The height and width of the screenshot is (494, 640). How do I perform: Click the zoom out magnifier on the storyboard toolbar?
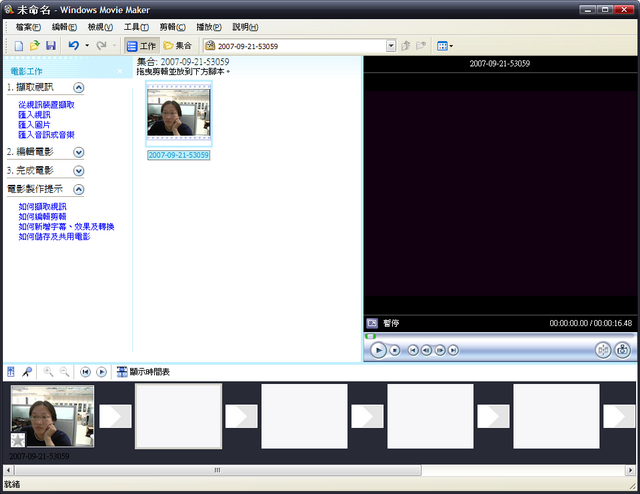64,372
